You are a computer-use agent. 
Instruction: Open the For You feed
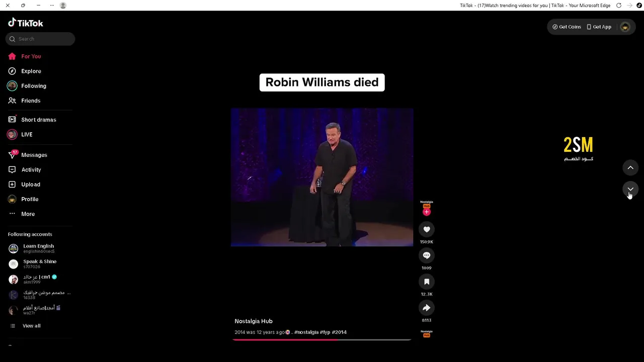pyautogui.click(x=31, y=56)
